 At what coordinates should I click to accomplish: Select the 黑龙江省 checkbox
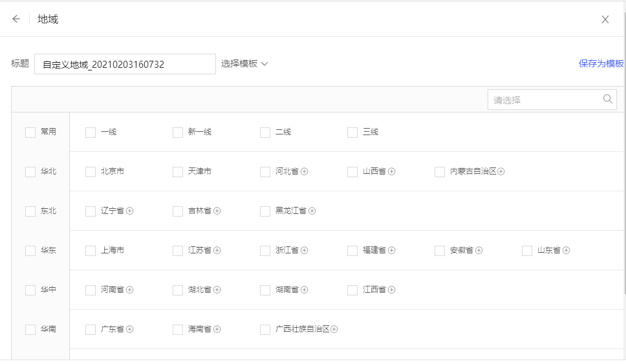[265, 211]
